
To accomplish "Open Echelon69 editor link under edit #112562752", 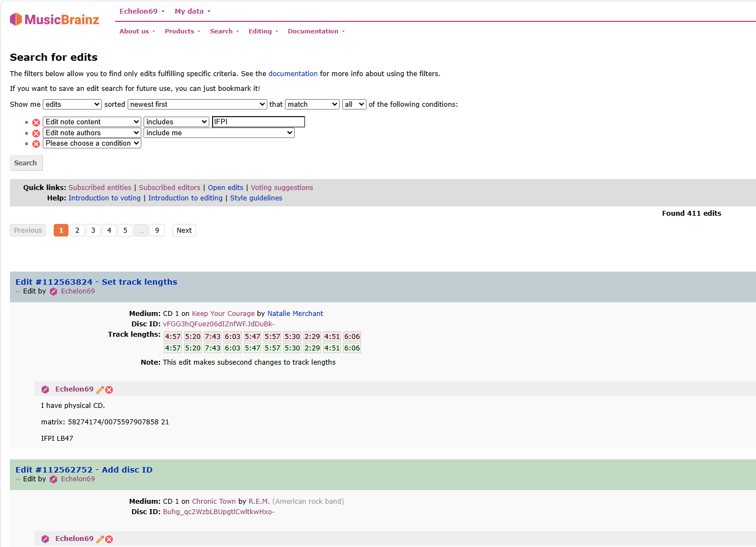I will [x=78, y=479].
